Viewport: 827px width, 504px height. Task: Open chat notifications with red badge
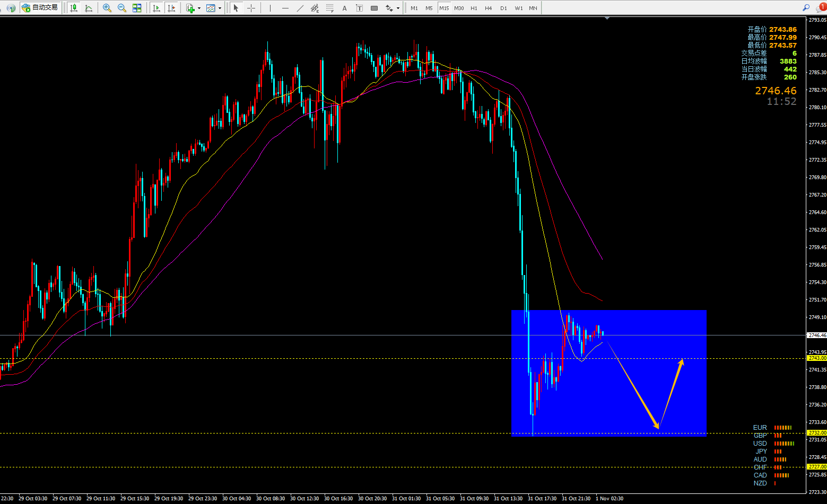(x=821, y=7)
